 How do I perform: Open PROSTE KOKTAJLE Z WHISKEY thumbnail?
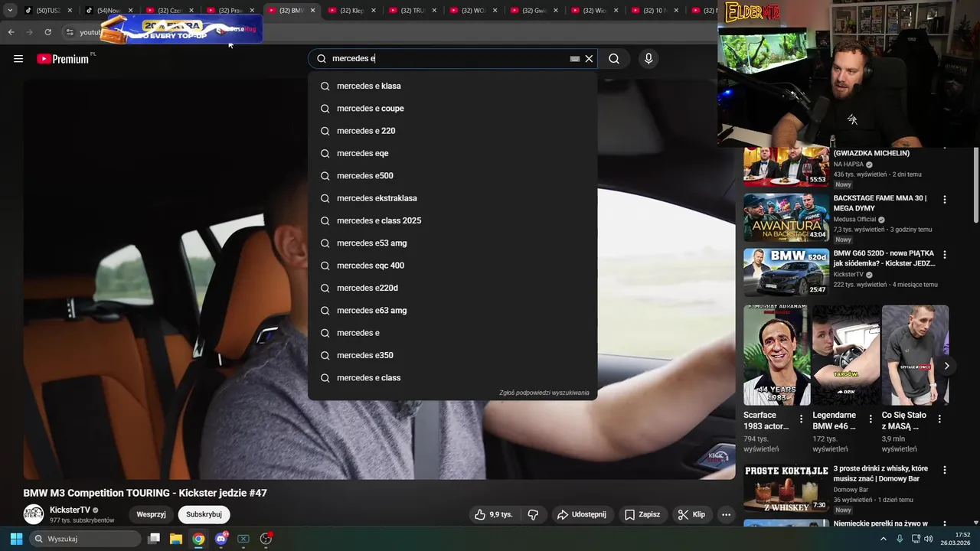(x=786, y=488)
